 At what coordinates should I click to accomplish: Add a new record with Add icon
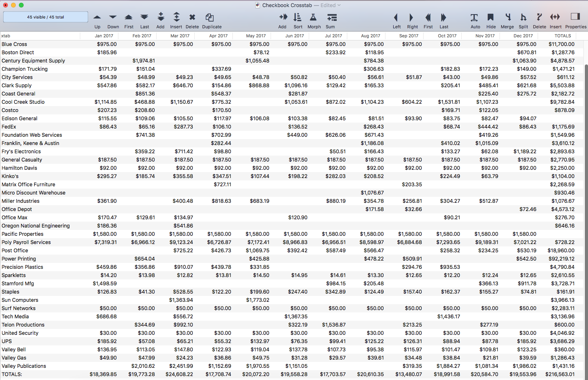click(x=160, y=17)
